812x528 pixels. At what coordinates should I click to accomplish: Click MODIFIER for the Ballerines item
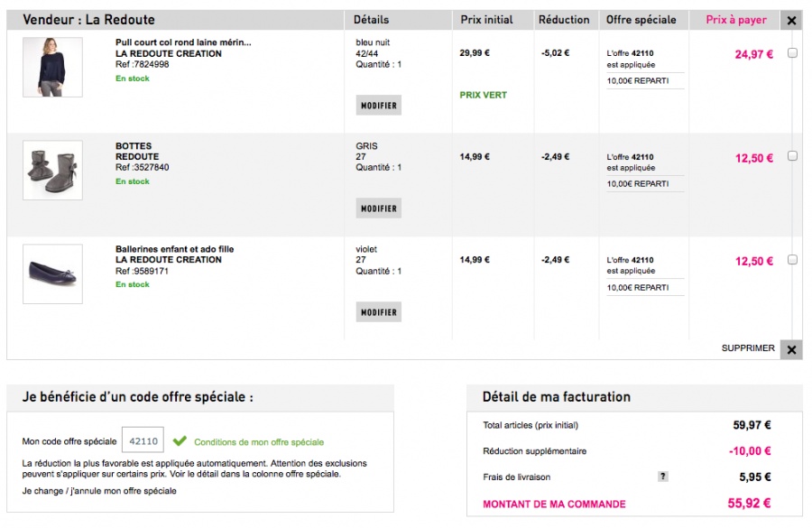click(379, 312)
